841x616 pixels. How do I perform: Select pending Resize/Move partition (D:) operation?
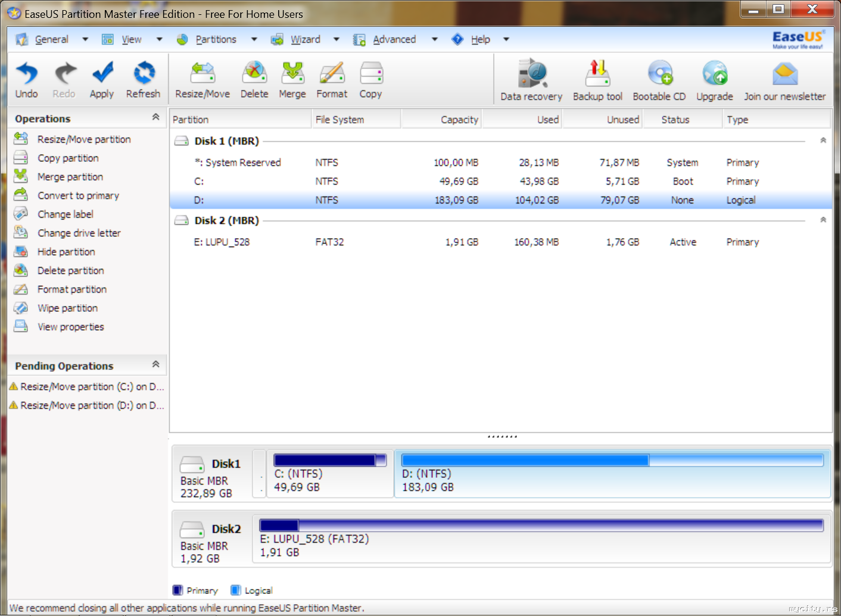87,405
